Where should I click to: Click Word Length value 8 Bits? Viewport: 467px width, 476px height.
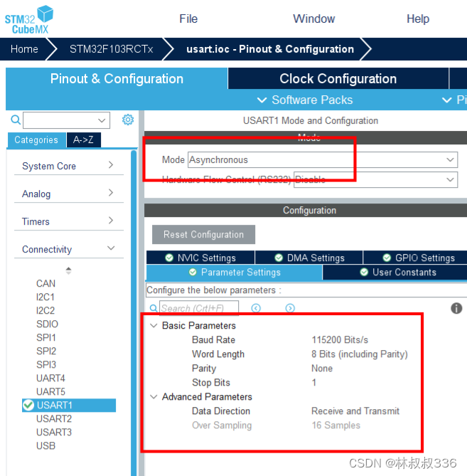[x=360, y=354]
